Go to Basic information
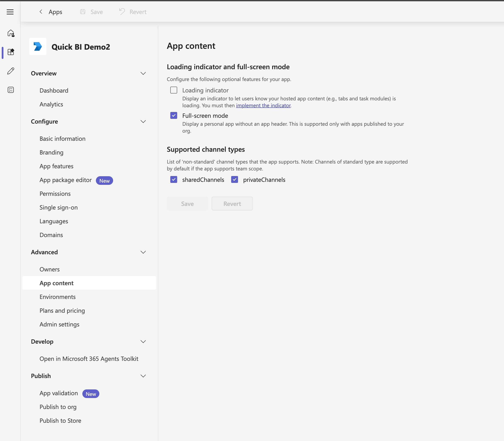 pyautogui.click(x=63, y=139)
